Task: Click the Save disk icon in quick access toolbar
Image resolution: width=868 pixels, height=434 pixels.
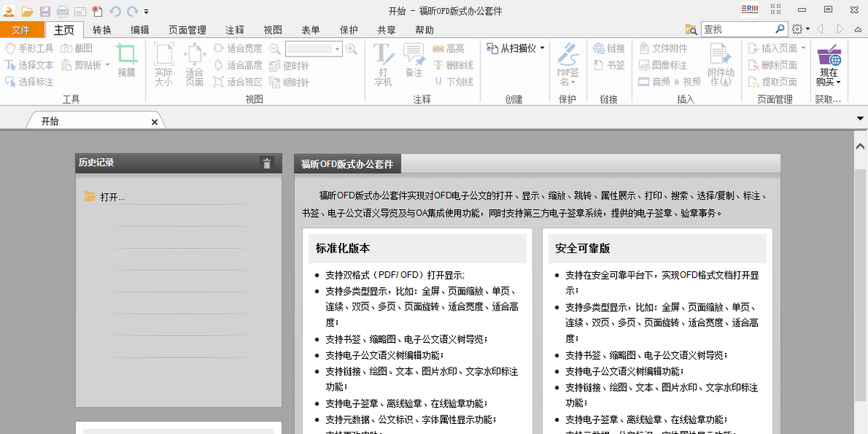Action: coord(45,11)
